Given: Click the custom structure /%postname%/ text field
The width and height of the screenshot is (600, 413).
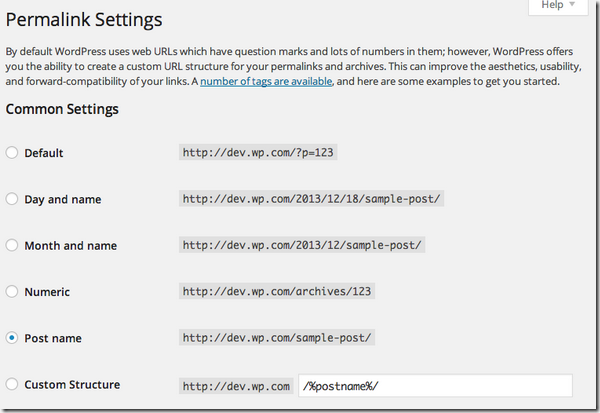Looking at the screenshot, I should [x=435, y=386].
